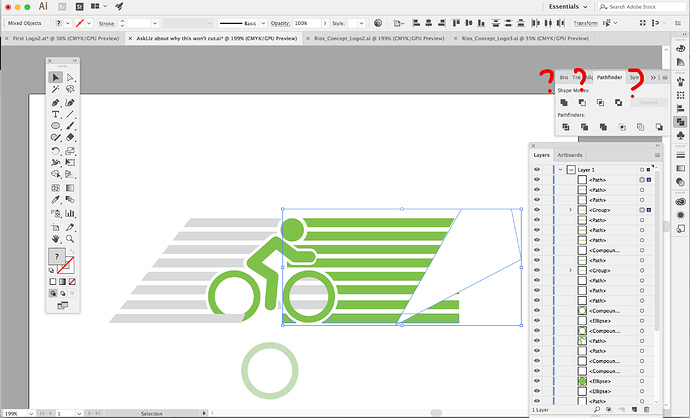The image size is (690, 418).
Task: Click the Divide pathfinder icon
Action: [x=566, y=127]
